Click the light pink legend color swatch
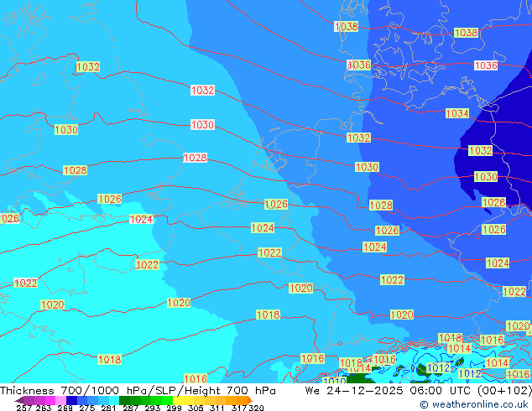 (60, 400)
